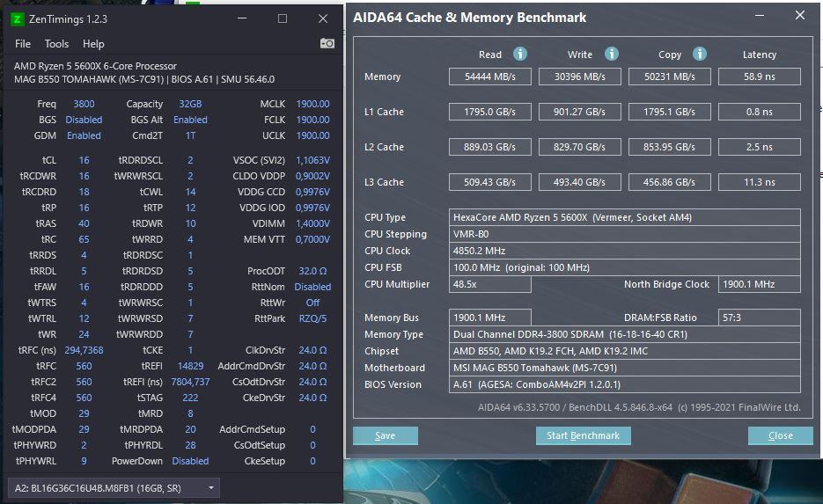The width and height of the screenshot is (823, 504).
Task: Click the Save button in AIDA64
Action: 386,435
